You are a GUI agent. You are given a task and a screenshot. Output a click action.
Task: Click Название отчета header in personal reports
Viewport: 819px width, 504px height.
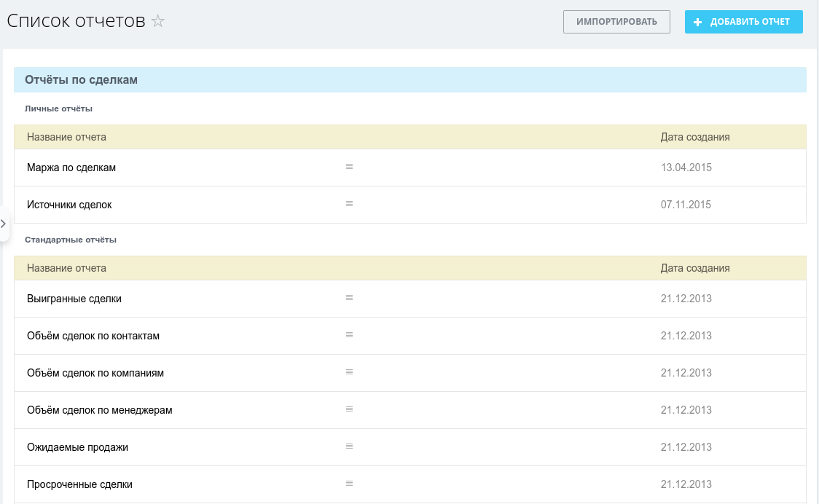66,137
